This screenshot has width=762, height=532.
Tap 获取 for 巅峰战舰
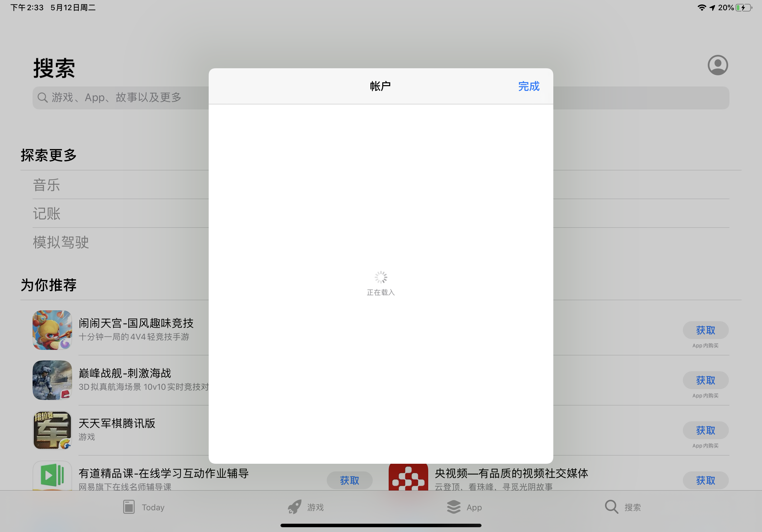pos(705,381)
